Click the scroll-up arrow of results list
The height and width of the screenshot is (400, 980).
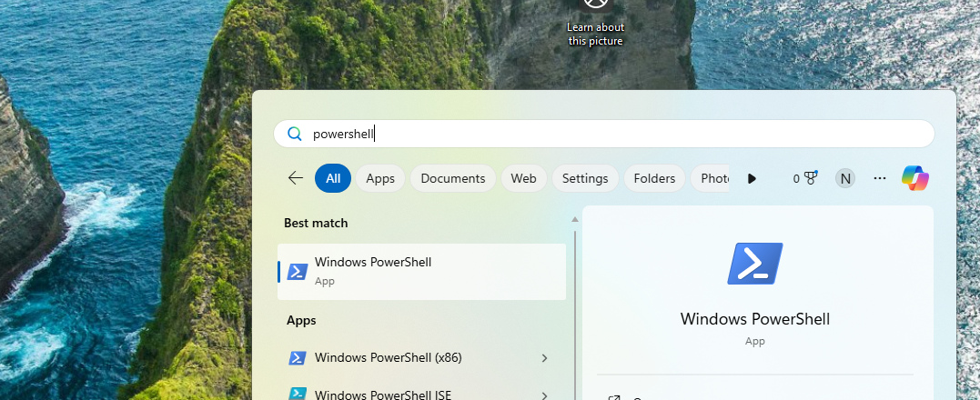tap(574, 220)
